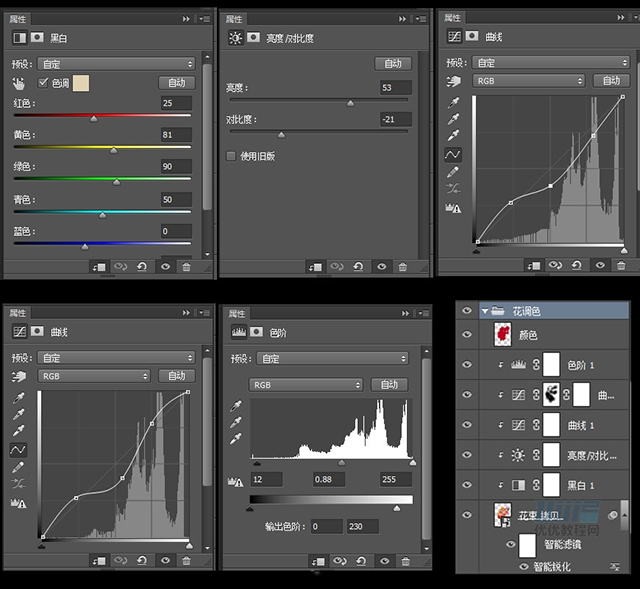Click 自动 button in the 亮度/对比度 panel
The image size is (640, 589).
tap(392, 63)
